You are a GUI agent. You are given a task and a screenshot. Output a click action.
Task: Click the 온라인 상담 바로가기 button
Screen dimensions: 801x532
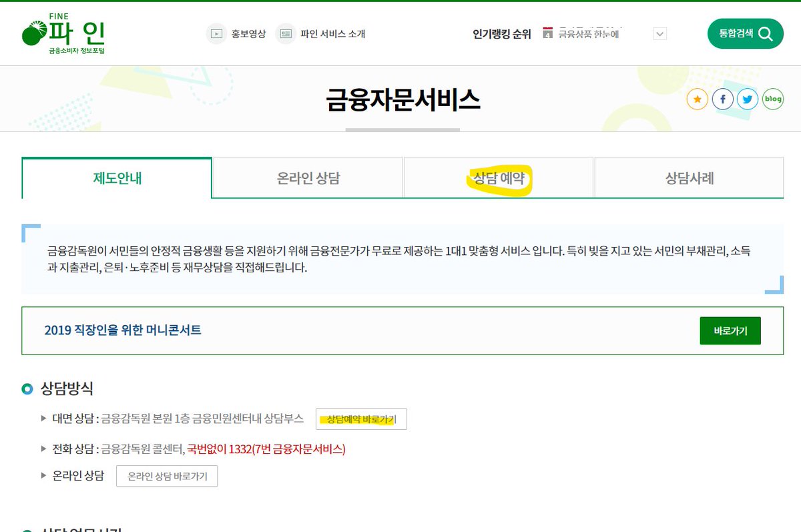pyautogui.click(x=167, y=476)
